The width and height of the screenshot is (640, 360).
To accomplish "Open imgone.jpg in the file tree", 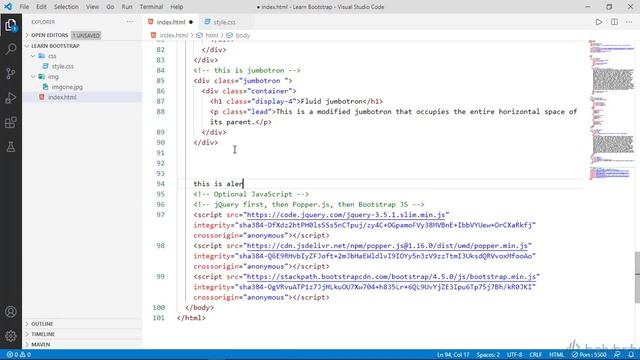I will tap(67, 87).
